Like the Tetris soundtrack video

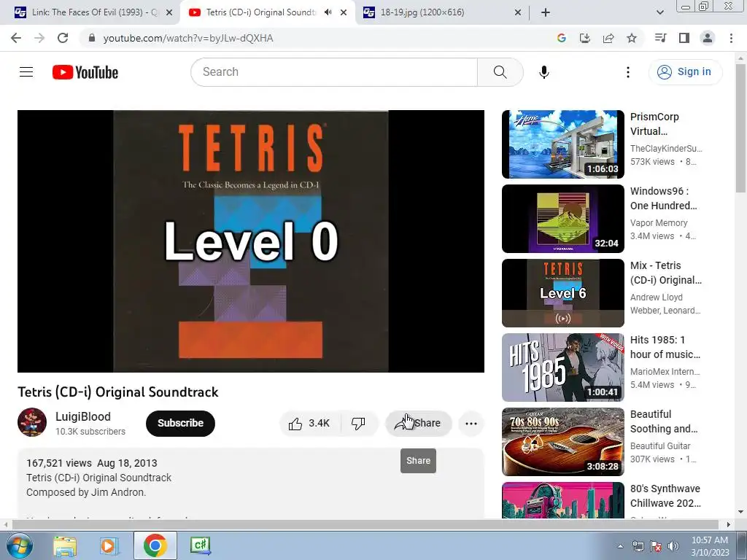coord(309,423)
